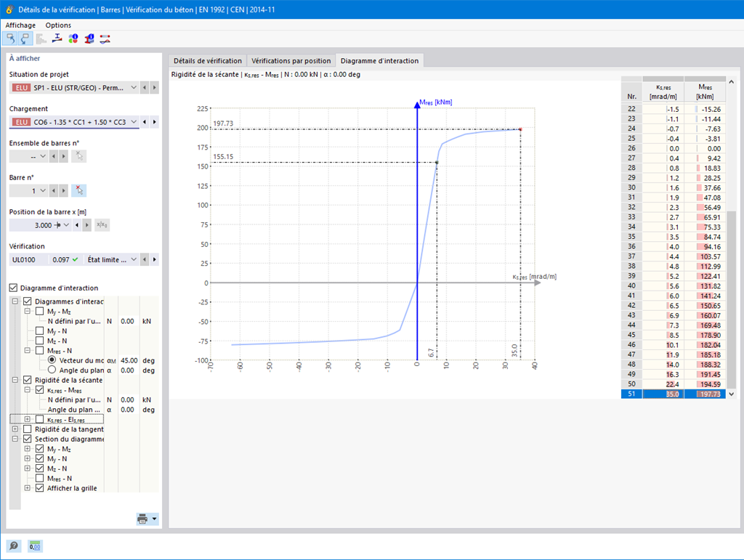The image size is (744, 560).
Task: Click the result diagram on member icon
Action: click(105, 39)
